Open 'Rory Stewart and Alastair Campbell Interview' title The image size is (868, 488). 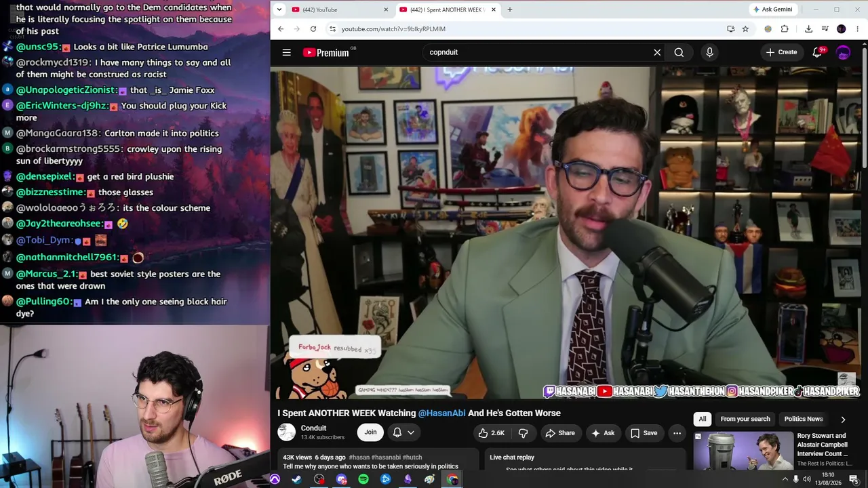[x=823, y=445]
